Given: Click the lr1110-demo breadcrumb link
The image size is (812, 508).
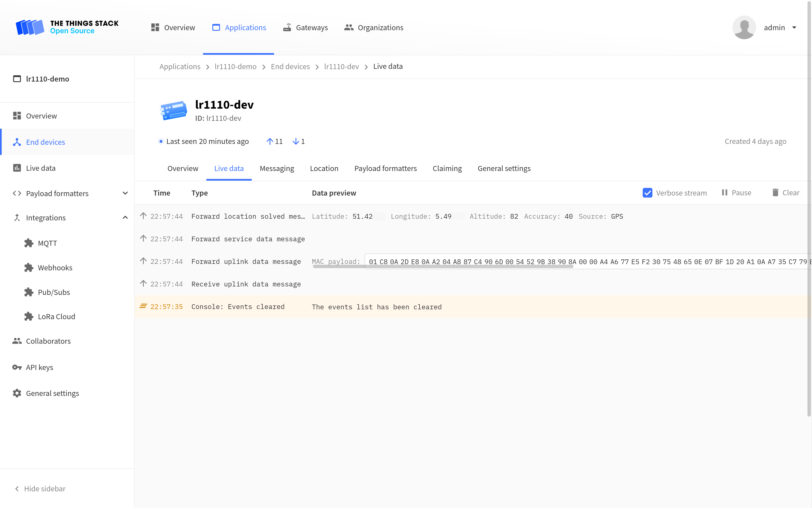Looking at the screenshot, I should point(235,66).
